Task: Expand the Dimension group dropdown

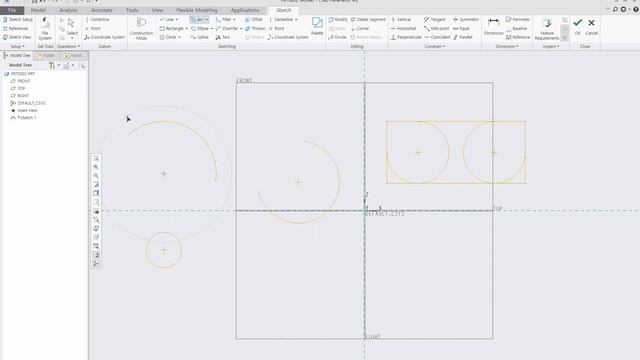Action: pyautogui.click(x=507, y=47)
